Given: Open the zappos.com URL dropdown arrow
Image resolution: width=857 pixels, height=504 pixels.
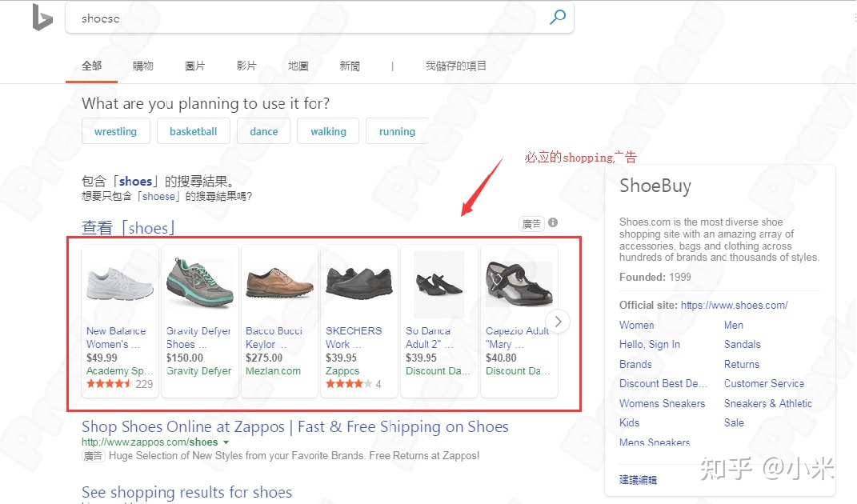Looking at the screenshot, I should (x=226, y=442).
